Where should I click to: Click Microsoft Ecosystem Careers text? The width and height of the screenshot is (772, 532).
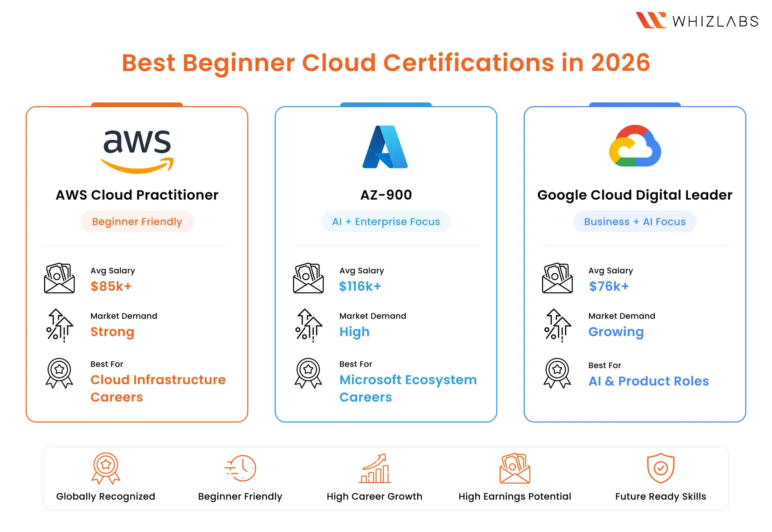pyautogui.click(x=408, y=388)
